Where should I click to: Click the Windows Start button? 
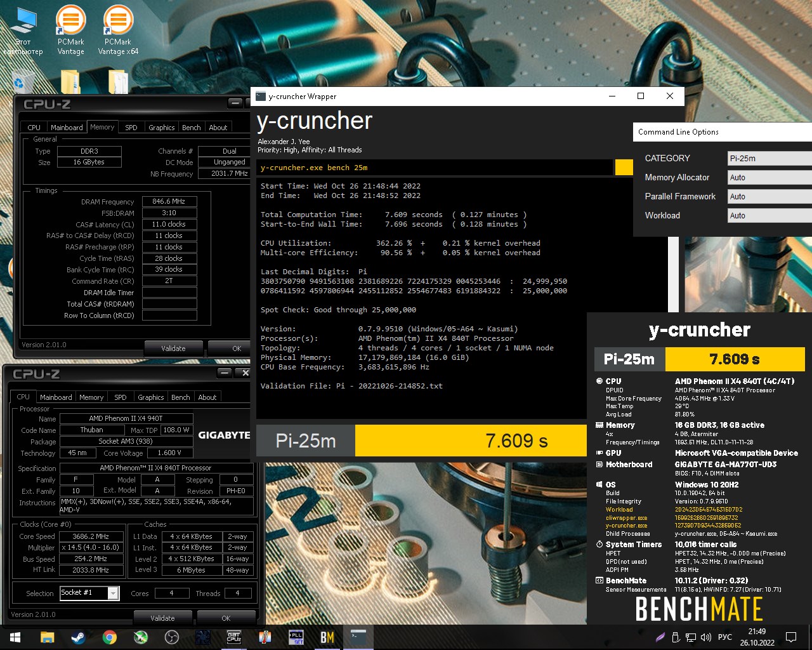click(15, 637)
